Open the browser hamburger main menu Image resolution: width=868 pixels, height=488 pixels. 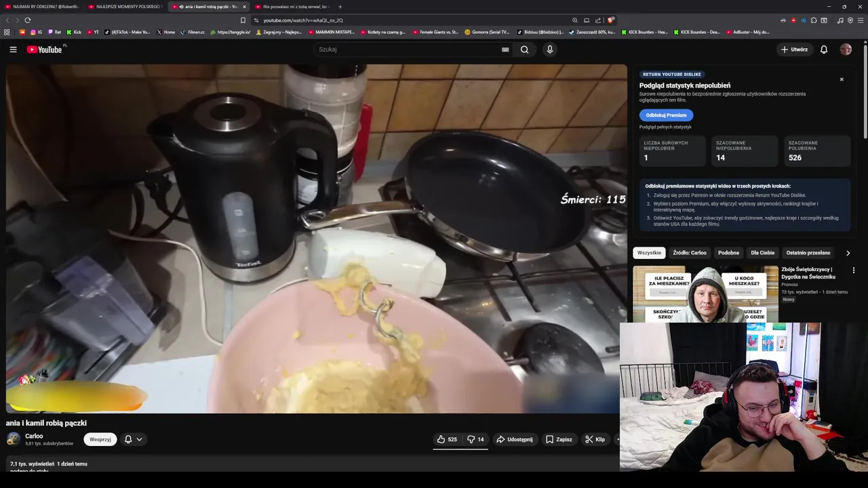(861, 20)
